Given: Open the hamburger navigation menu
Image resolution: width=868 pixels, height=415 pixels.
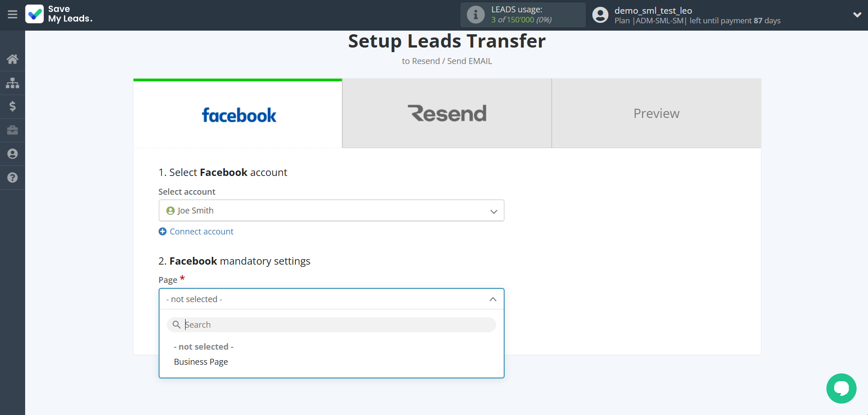Looking at the screenshot, I should [12, 15].
